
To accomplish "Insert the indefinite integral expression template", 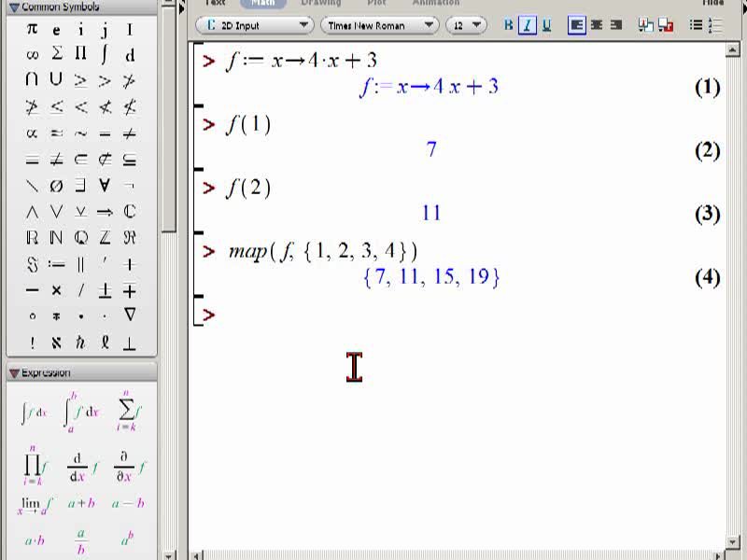I will (x=34, y=413).
